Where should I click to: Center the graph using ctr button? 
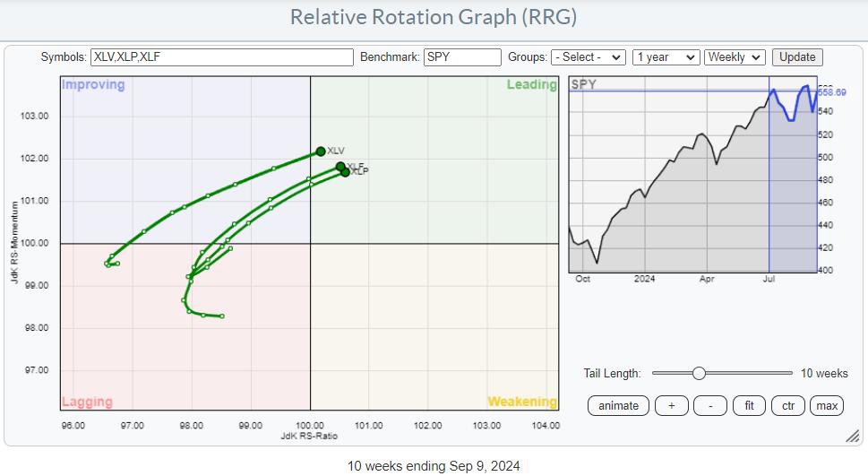coord(787,406)
